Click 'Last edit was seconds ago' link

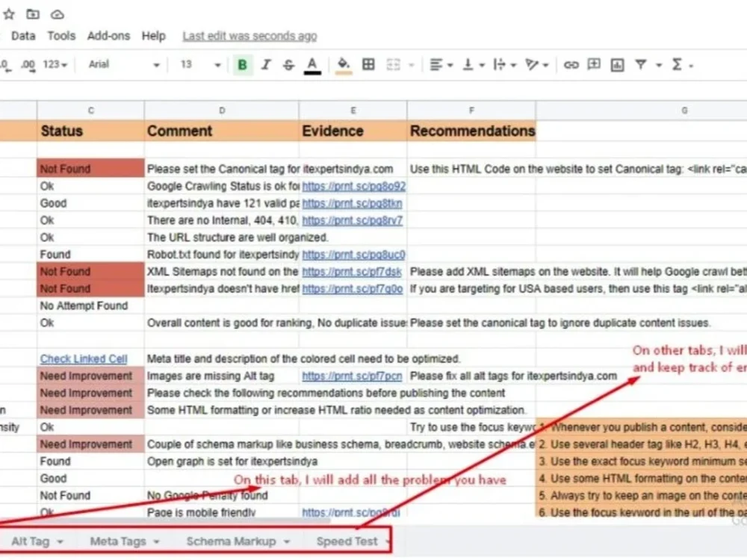point(249,36)
